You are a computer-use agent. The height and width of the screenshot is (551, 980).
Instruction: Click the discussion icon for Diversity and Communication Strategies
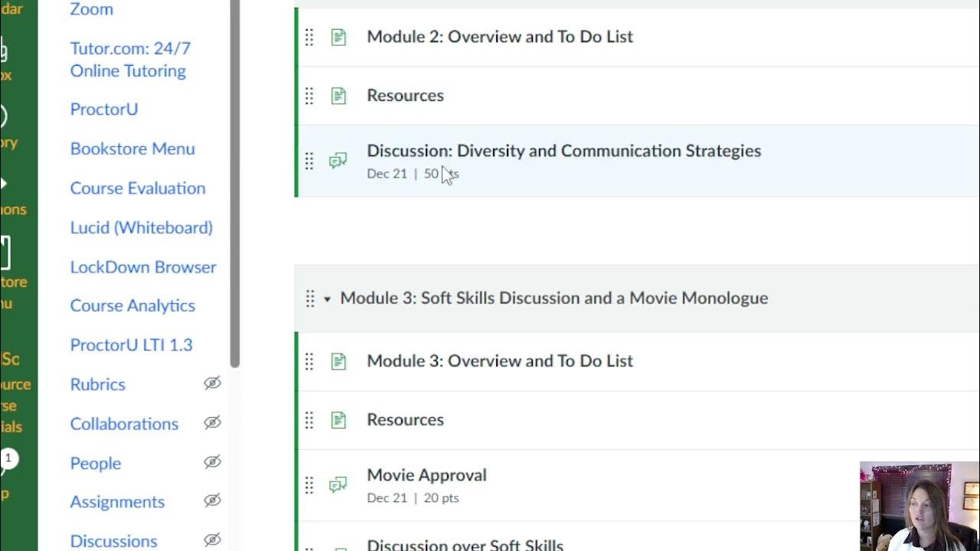[x=338, y=161]
